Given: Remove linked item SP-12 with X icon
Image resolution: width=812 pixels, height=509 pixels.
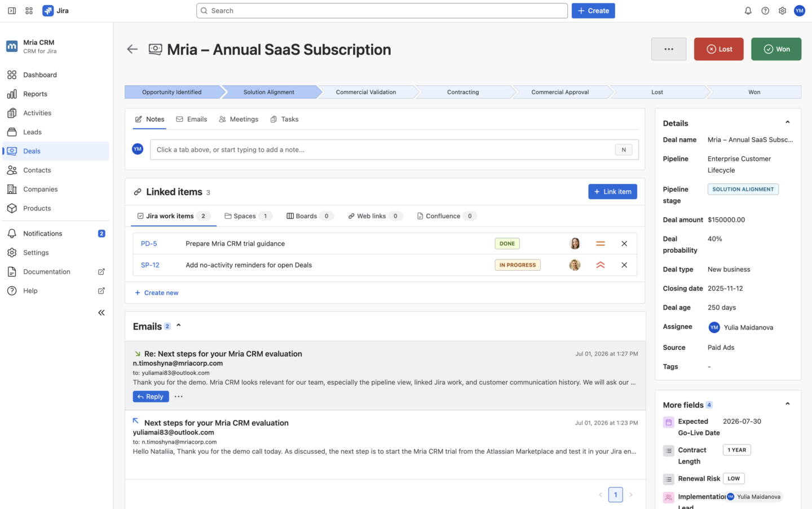Looking at the screenshot, I should tap(624, 265).
